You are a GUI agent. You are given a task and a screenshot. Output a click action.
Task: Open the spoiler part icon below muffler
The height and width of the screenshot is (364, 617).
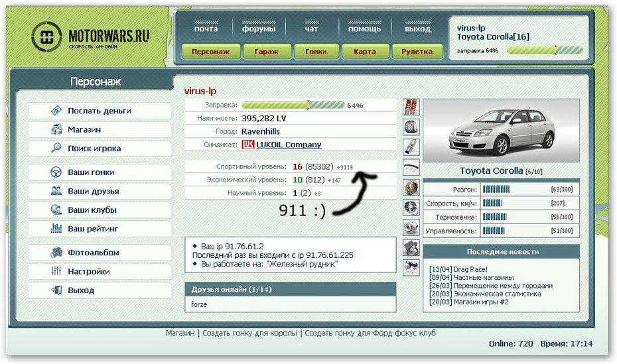[x=411, y=168]
